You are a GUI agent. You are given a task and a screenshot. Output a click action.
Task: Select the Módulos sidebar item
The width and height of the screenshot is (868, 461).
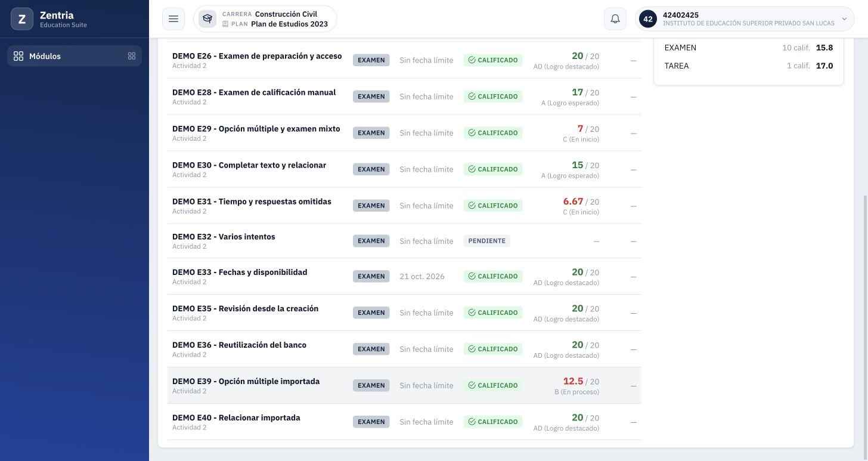point(75,56)
